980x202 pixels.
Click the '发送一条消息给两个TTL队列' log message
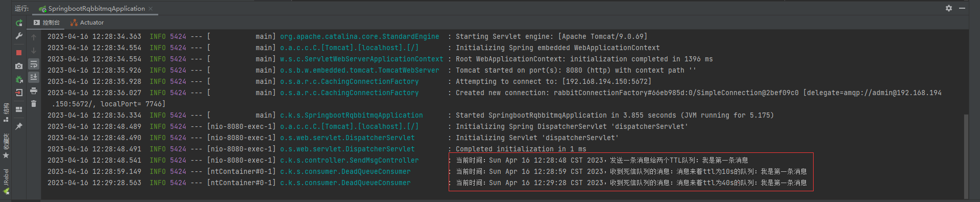pos(602,160)
